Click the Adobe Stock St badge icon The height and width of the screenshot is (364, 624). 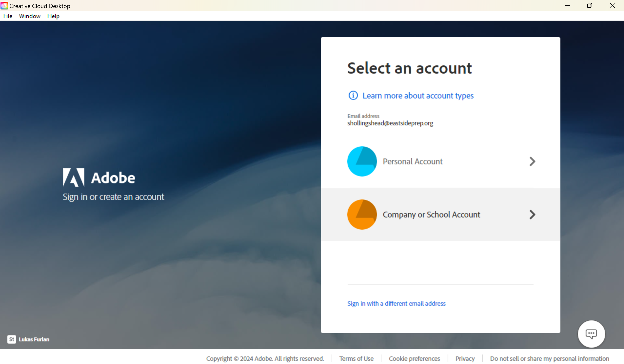point(11,339)
